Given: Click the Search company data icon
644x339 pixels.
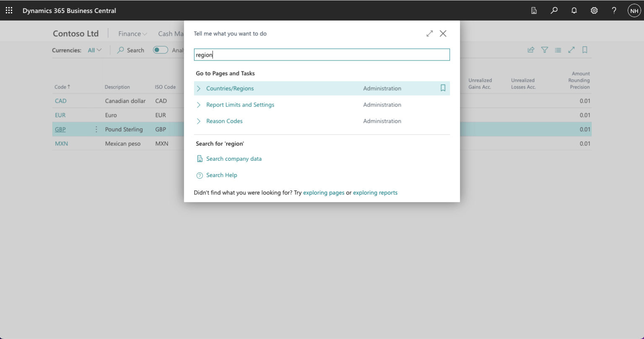Looking at the screenshot, I should click(x=200, y=159).
